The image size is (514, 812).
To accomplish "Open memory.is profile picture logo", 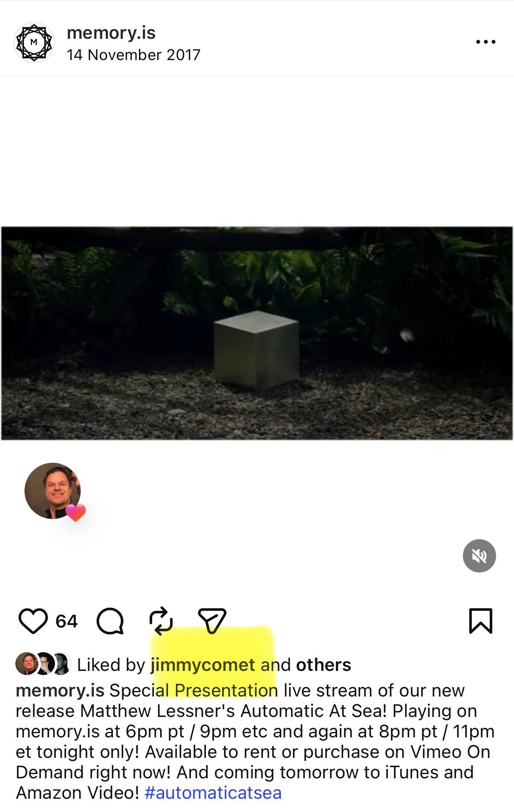I will (34, 43).
